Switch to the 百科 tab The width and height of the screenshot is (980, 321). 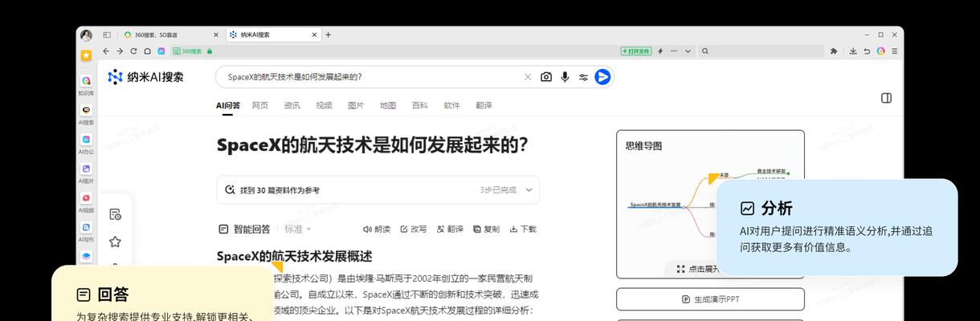420,106
